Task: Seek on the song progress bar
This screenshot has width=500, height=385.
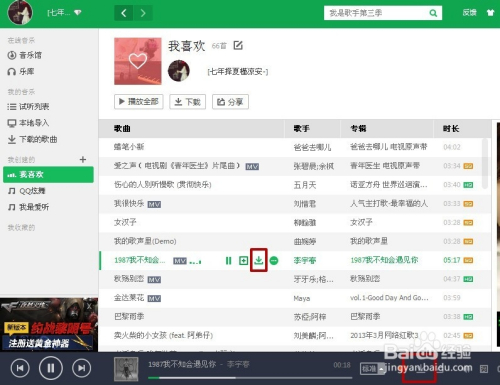Action: (250, 378)
